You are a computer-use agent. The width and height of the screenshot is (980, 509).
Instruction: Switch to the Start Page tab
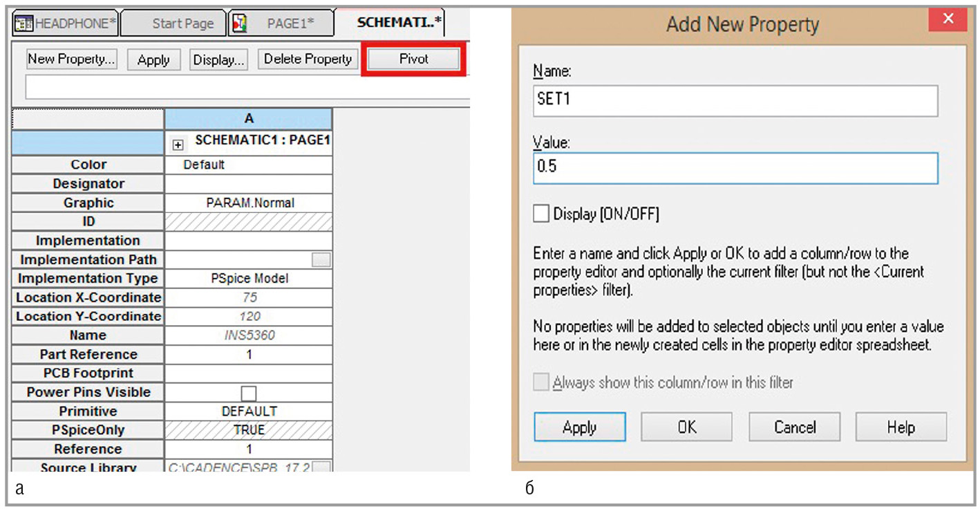[182, 24]
